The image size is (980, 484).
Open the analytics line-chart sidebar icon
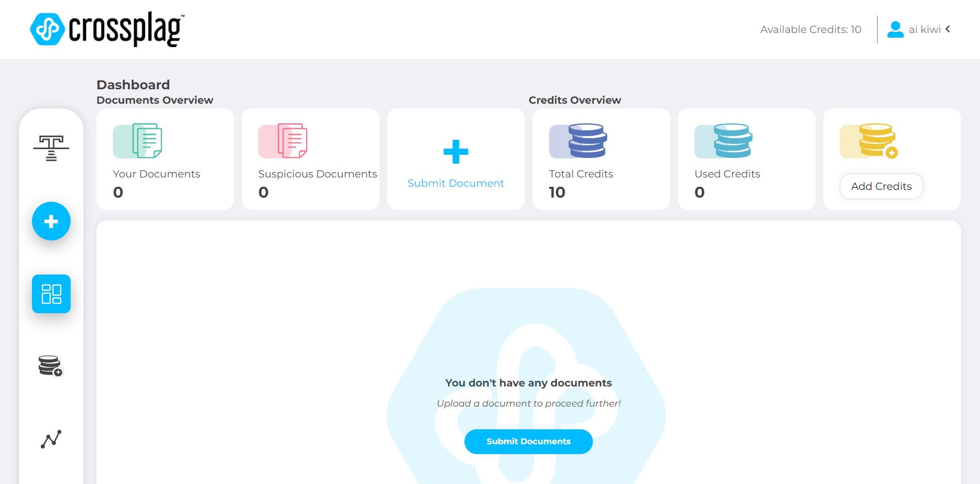coord(51,439)
